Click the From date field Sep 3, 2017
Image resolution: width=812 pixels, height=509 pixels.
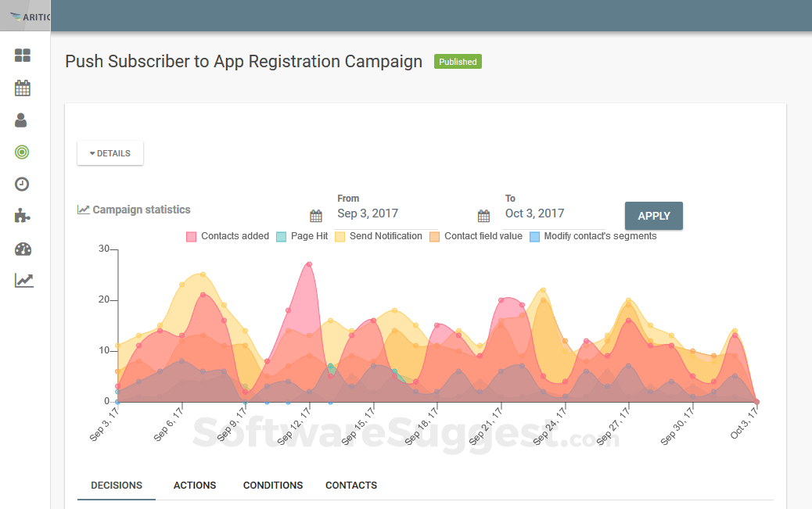point(368,213)
